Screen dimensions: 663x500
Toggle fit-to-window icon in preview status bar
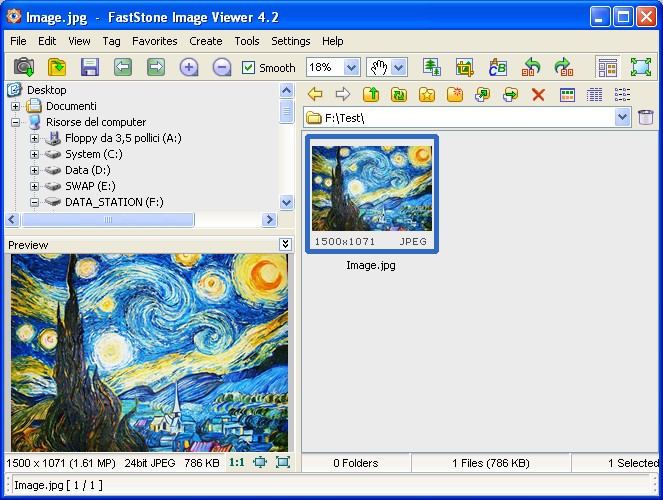[x=260, y=462]
